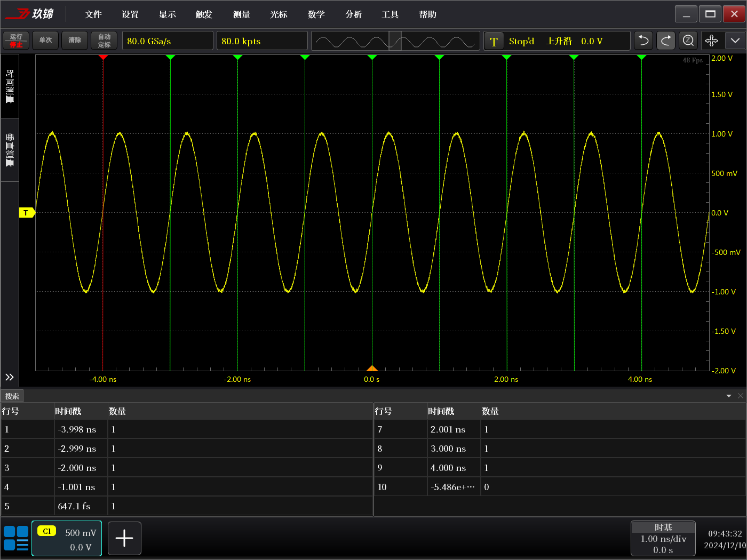This screenshot has height=560, width=747.
Task: Open the 数学 menu
Action: pos(316,14)
